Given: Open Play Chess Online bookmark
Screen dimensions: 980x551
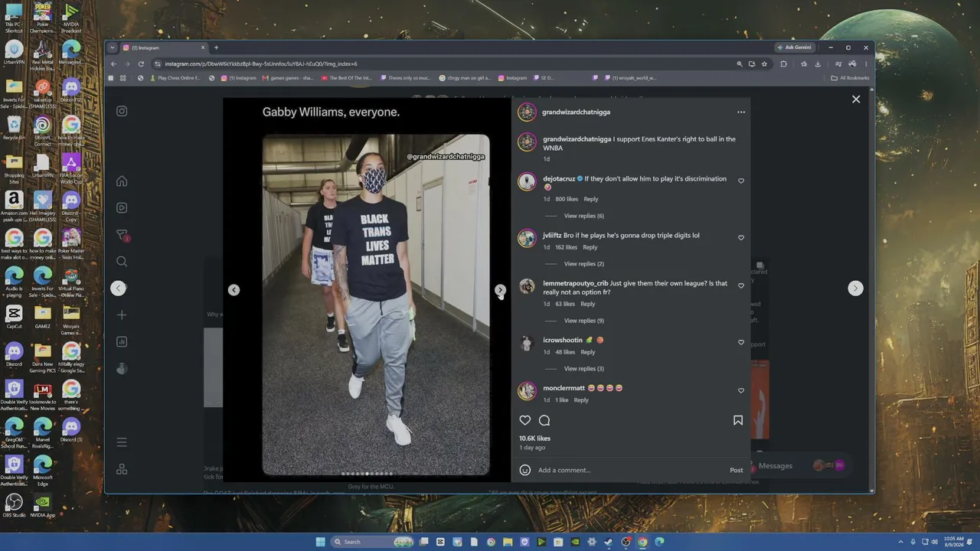Looking at the screenshot, I should pos(175,77).
